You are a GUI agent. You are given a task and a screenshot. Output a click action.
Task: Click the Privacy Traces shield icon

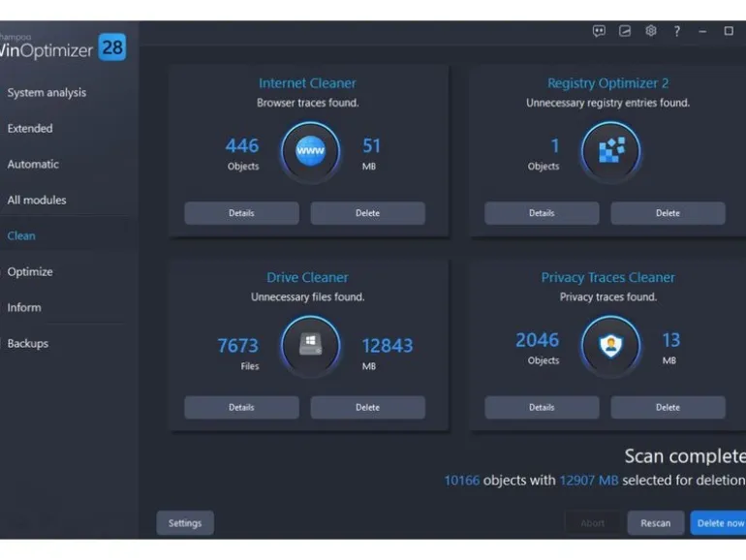611,345
